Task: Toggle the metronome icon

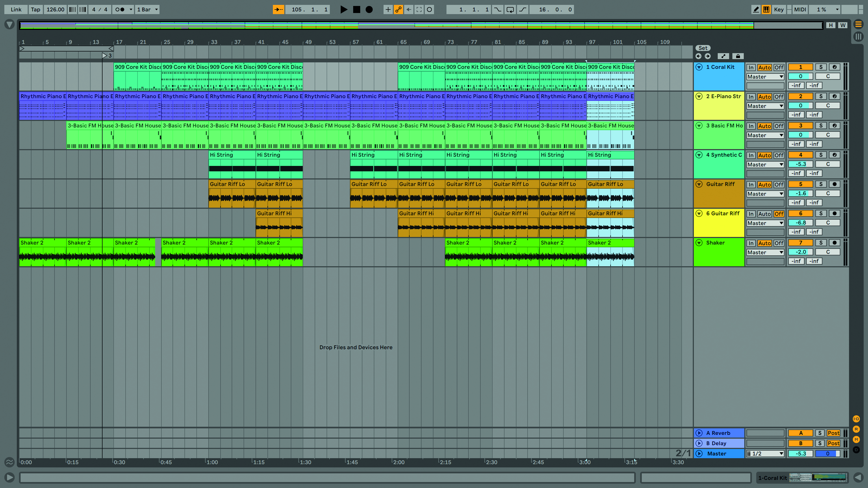Action: (x=120, y=9)
